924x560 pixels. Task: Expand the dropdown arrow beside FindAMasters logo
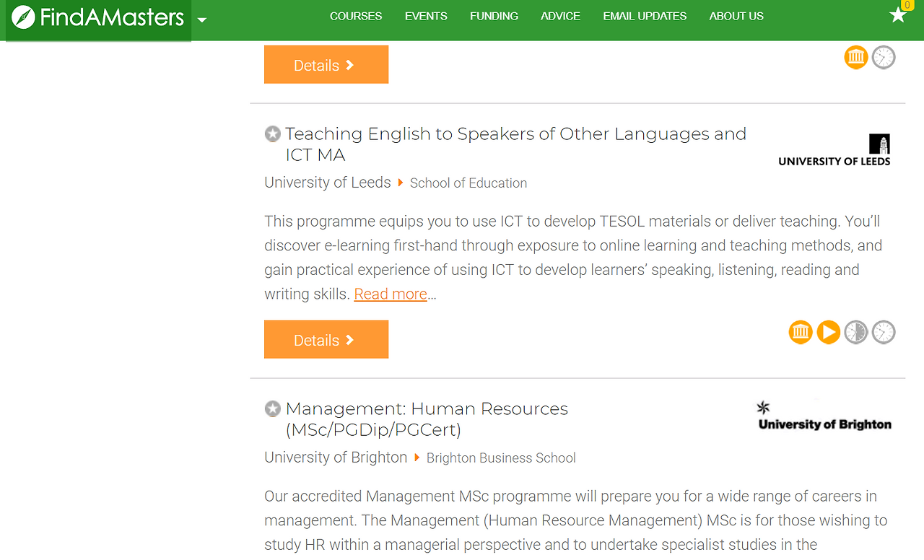[x=202, y=19]
